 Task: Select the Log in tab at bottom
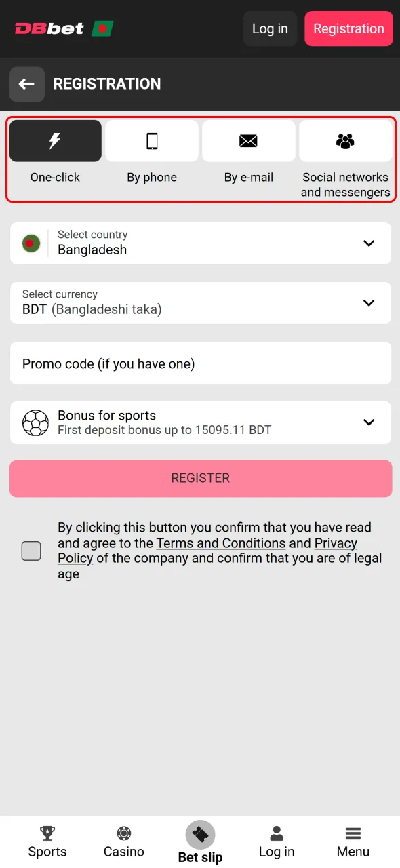click(x=277, y=841)
